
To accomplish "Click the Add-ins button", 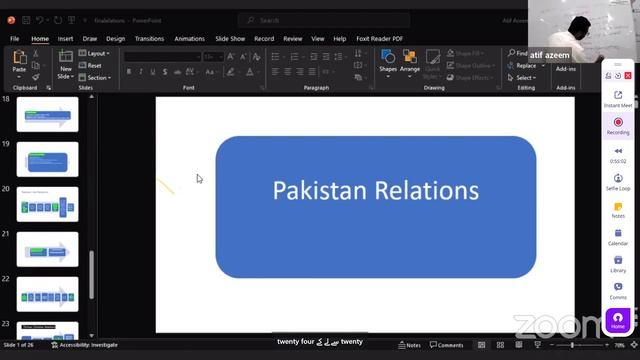I will coord(566,69).
